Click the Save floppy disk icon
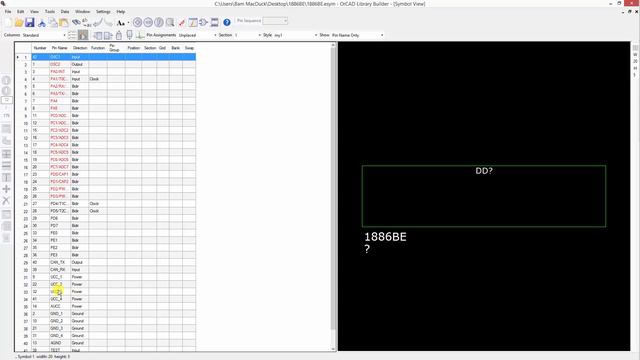The image size is (640, 360). coord(30,22)
